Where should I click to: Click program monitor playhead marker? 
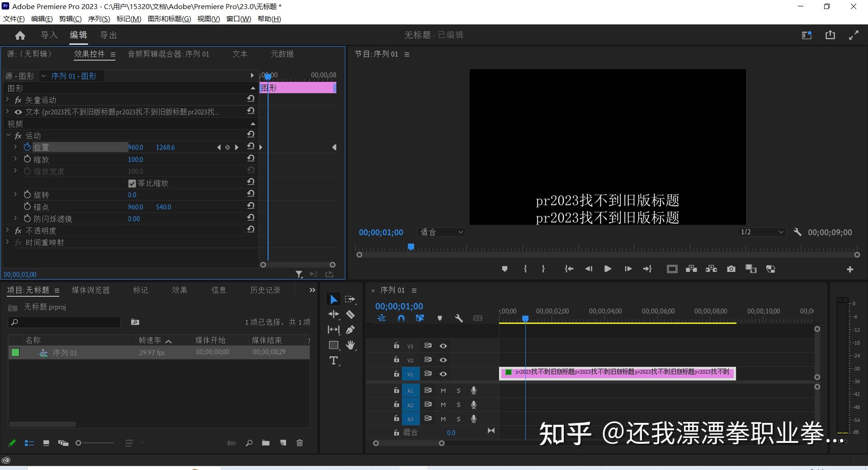(x=411, y=247)
